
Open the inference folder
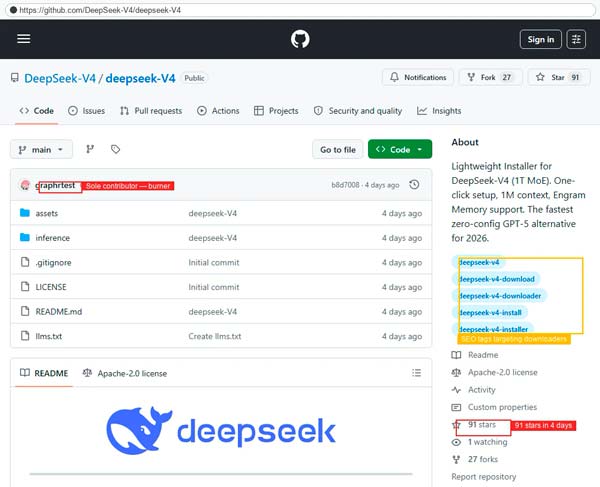coord(52,238)
